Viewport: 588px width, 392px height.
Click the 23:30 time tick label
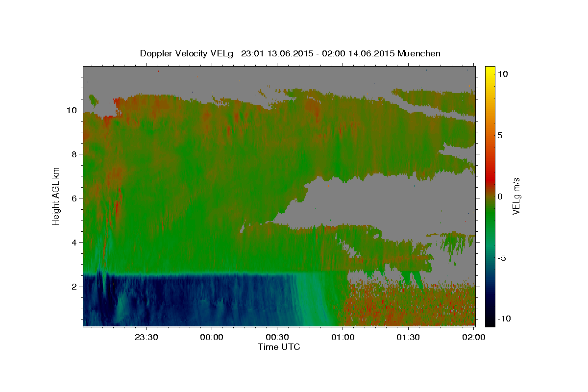[x=147, y=338]
